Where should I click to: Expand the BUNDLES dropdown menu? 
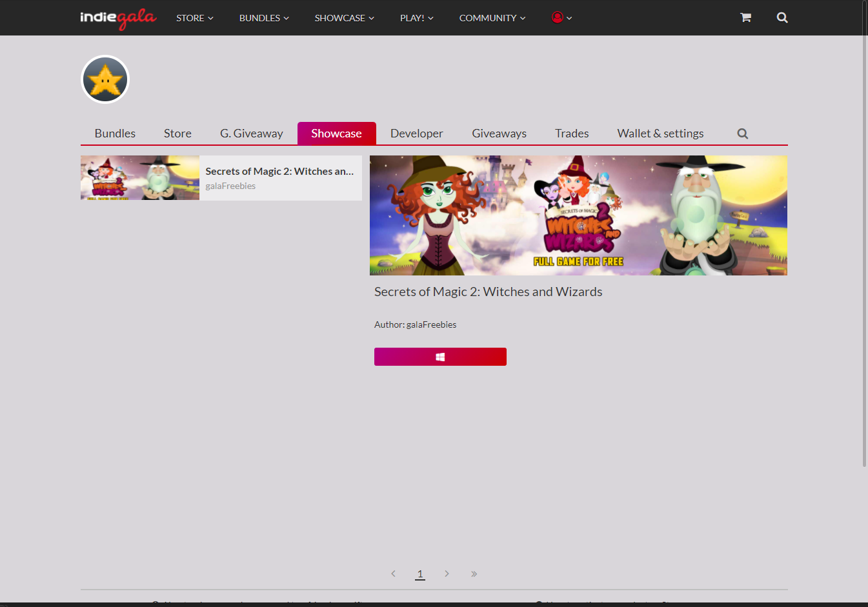click(x=264, y=18)
